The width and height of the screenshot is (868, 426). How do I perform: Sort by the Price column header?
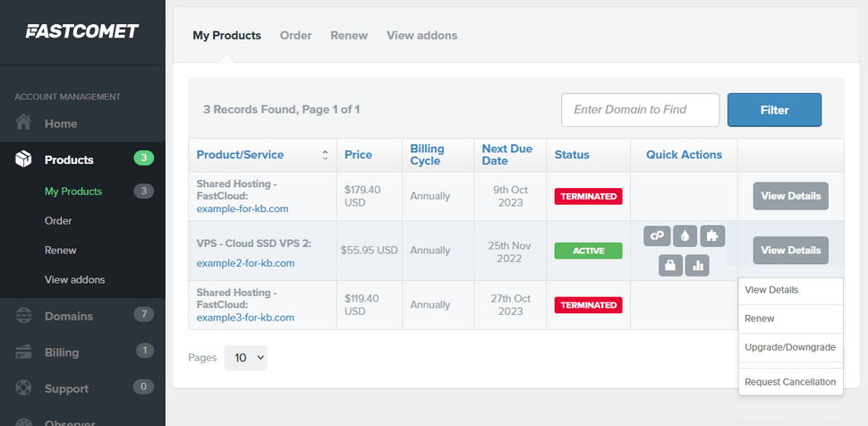[358, 155]
